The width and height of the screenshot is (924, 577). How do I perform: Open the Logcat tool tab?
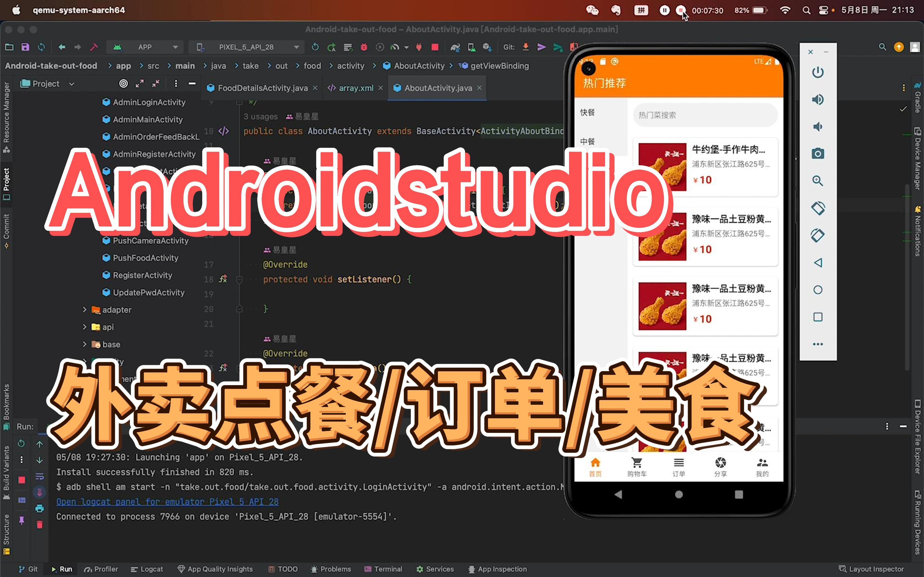coord(147,569)
